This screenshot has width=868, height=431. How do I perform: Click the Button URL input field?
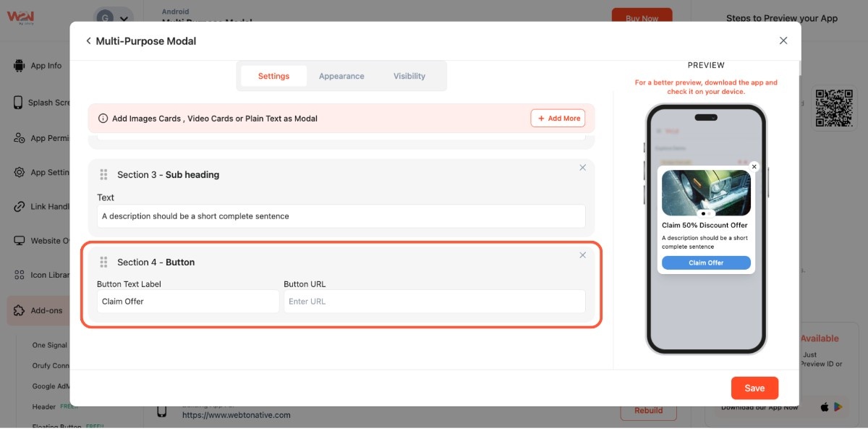coord(434,302)
